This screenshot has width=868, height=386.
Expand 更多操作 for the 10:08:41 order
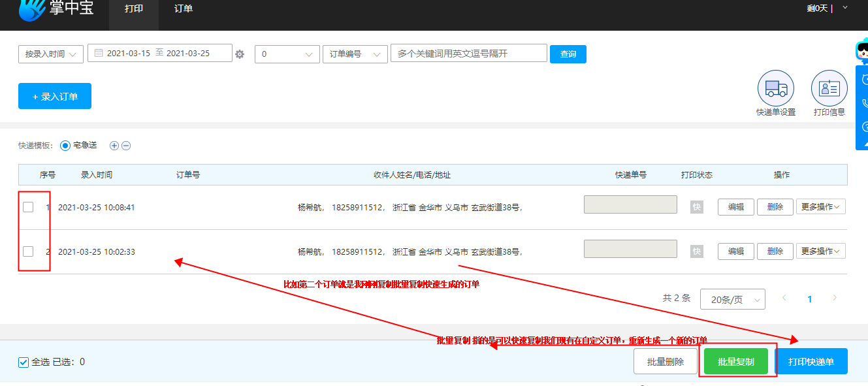[x=821, y=207]
